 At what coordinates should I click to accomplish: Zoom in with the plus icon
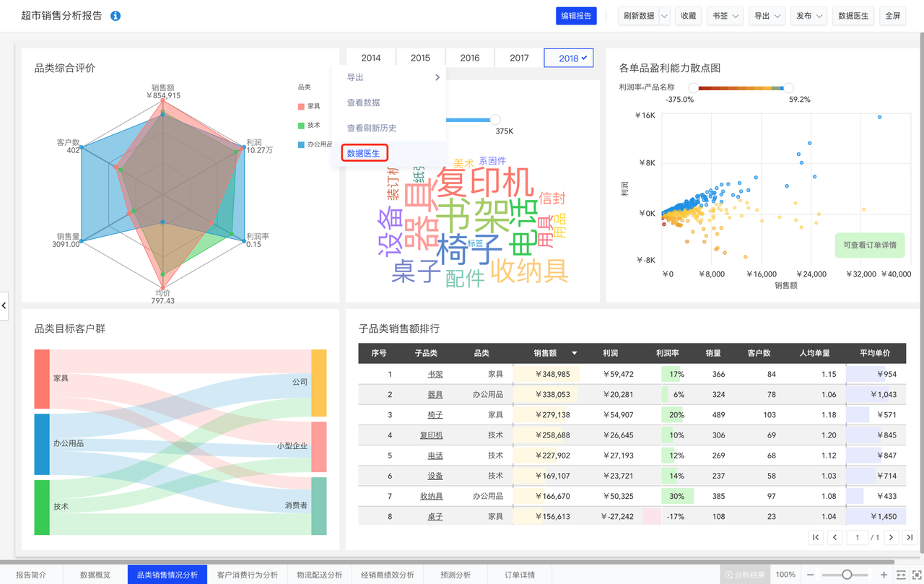884,575
